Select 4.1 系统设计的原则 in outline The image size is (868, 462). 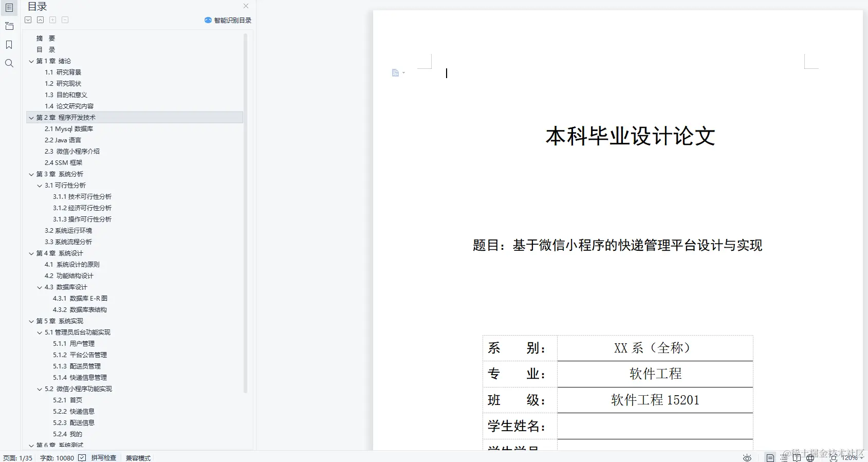pyautogui.click(x=72, y=265)
